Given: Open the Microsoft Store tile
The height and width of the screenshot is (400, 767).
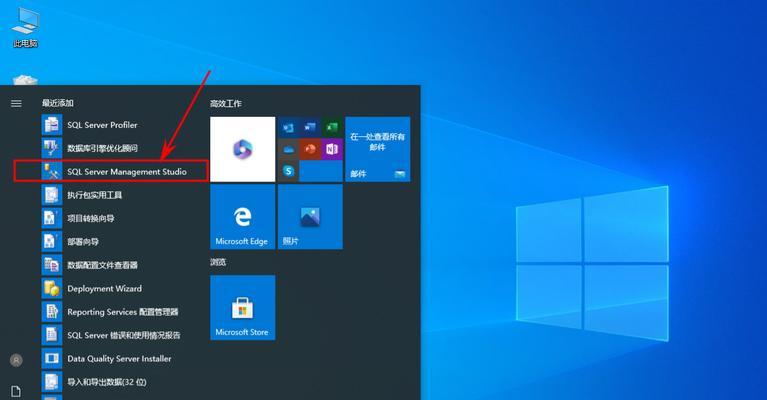Looking at the screenshot, I should [x=243, y=308].
